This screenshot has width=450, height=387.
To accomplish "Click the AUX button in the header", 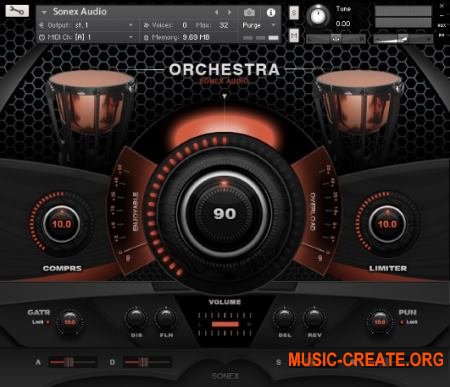I will [x=442, y=25].
